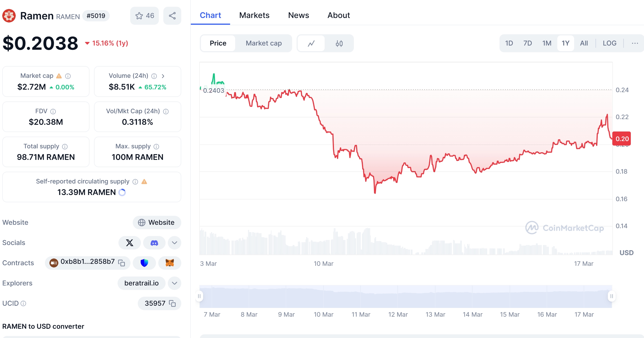Click the chart navigator overview strip
Viewport: 644px width, 338px height.
pyautogui.click(x=405, y=296)
